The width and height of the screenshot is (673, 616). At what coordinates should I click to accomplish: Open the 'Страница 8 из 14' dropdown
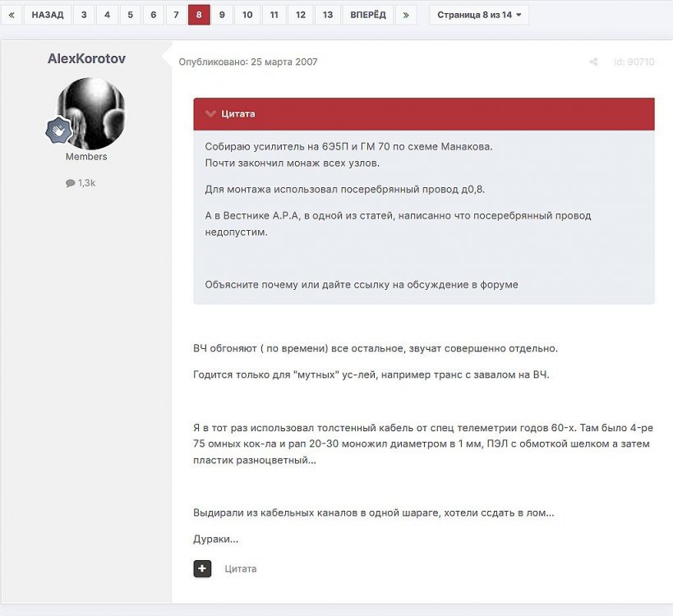point(479,15)
